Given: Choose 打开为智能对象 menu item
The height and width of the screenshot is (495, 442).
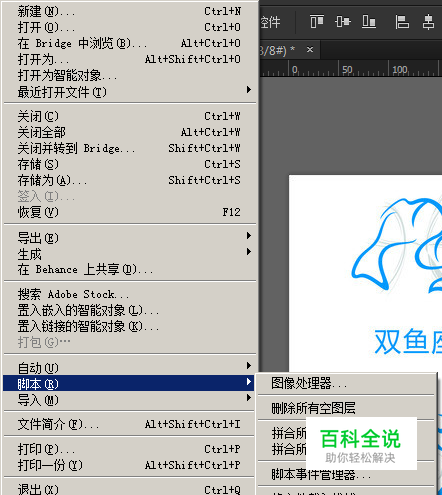Looking at the screenshot, I should (x=129, y=75).
